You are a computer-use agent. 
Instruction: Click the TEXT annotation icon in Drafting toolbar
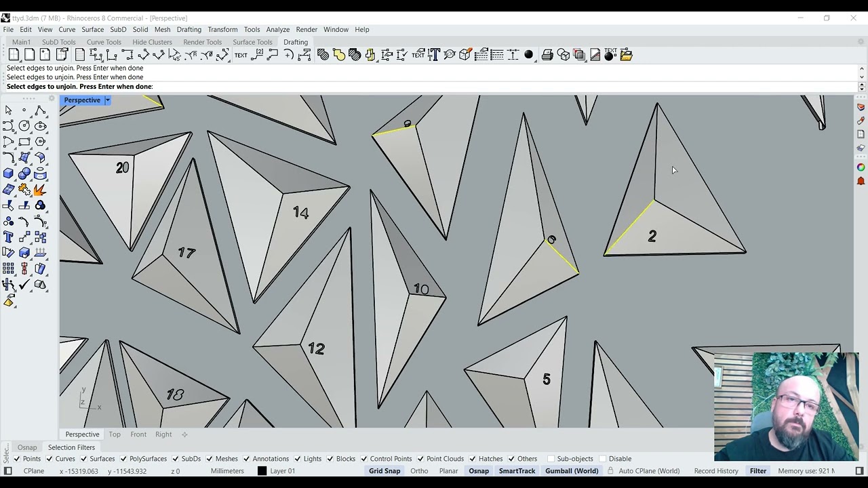point(241,55)
